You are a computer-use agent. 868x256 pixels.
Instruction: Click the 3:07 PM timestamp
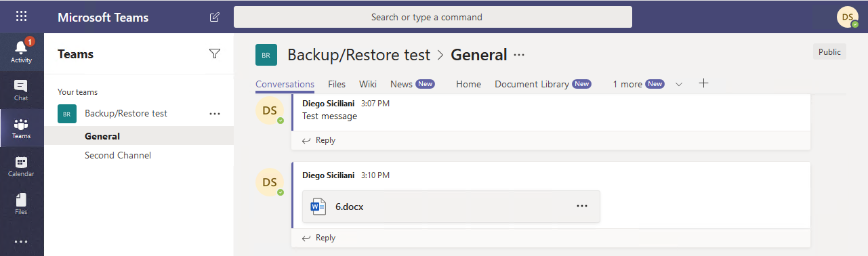point(375,103)
